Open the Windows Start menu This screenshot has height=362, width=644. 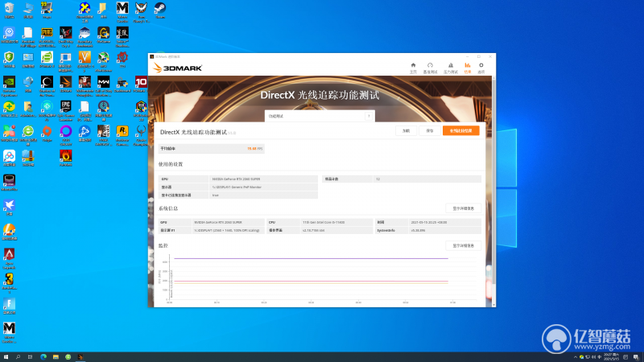click(x=6, y=357)
